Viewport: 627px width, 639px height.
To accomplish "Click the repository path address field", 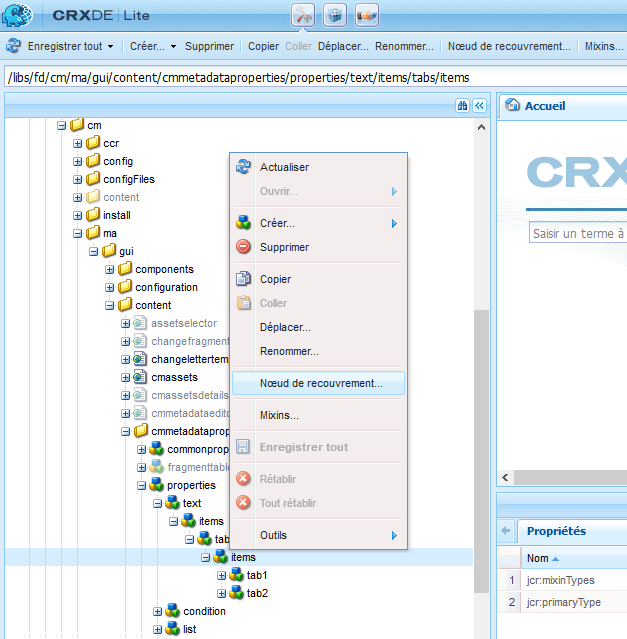I will [315, 77].
